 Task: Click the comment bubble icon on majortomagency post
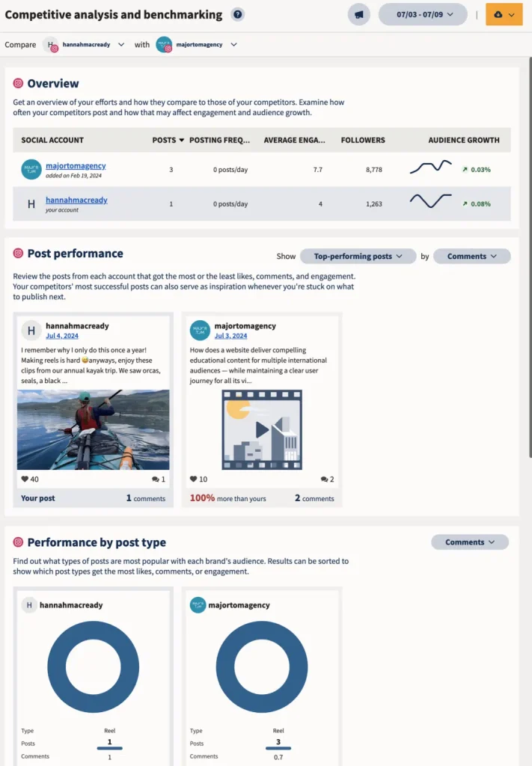[324, 479]
